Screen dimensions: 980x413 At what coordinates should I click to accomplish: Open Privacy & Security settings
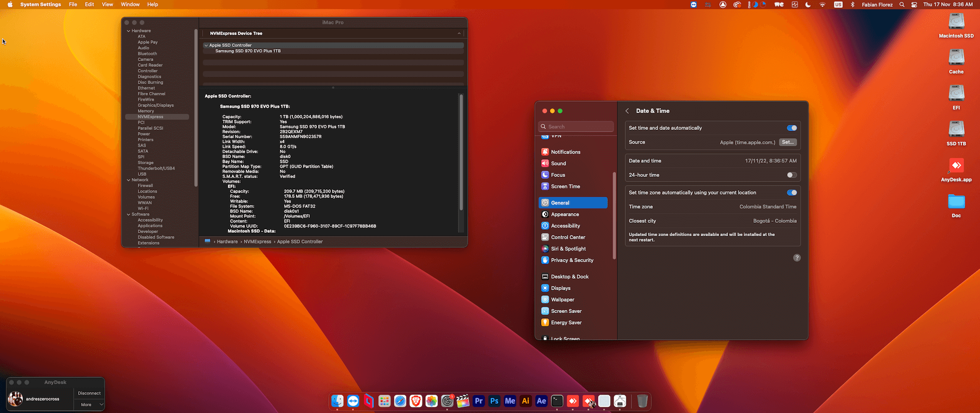coord(572,260)
